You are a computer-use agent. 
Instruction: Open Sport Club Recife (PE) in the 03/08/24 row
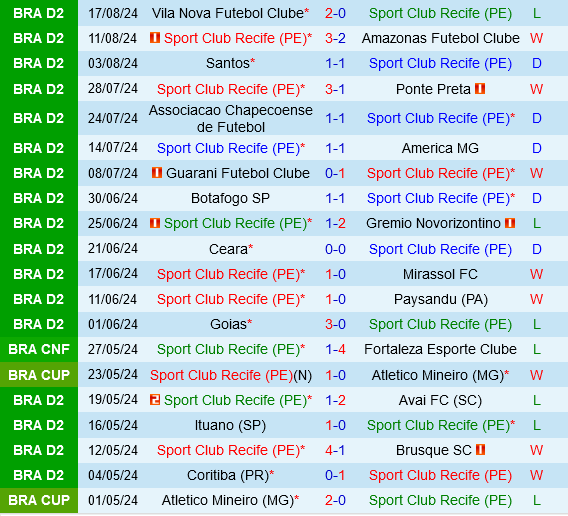pyautogui.click(x=440, y=63)
